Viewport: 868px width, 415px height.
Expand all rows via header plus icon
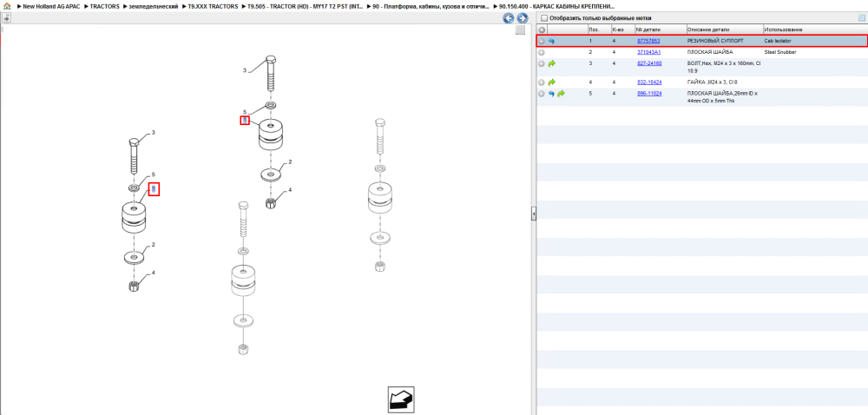point(542,30)
